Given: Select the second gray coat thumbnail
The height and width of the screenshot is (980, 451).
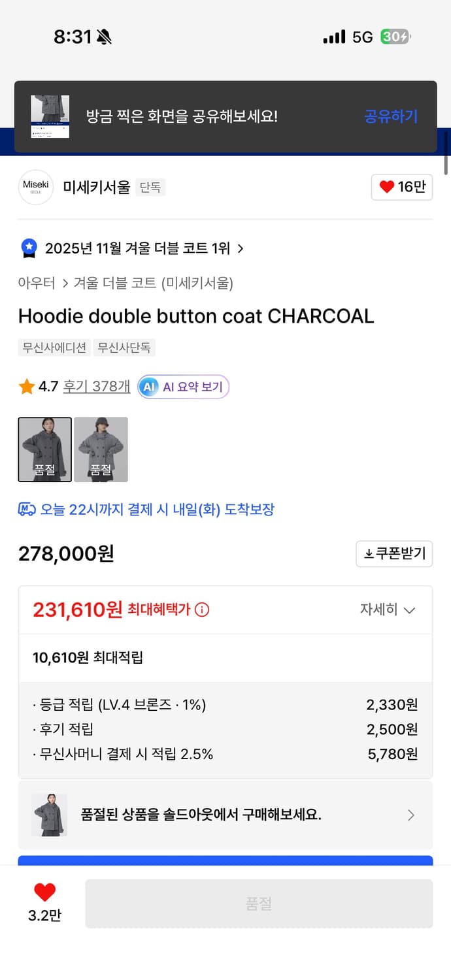Looking at the screenshot, I should pos(101,449).
